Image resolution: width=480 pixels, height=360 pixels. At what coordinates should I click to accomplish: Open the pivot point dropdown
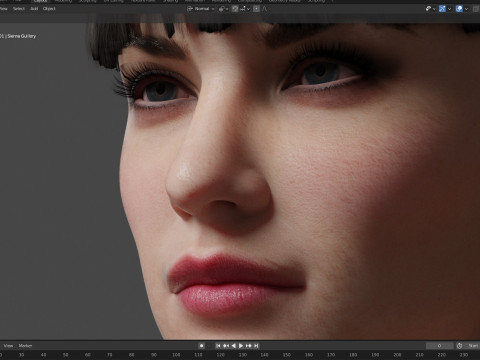tap(223, 9)
